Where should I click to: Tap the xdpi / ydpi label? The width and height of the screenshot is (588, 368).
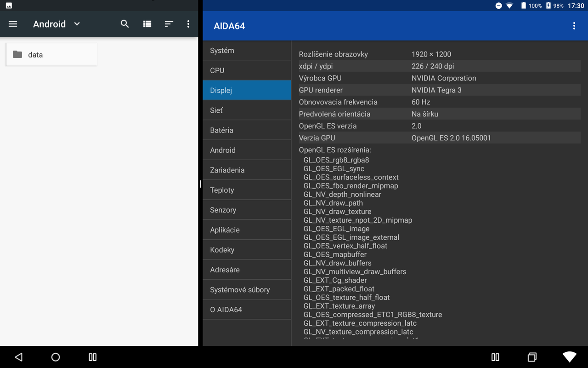[316, 66]
